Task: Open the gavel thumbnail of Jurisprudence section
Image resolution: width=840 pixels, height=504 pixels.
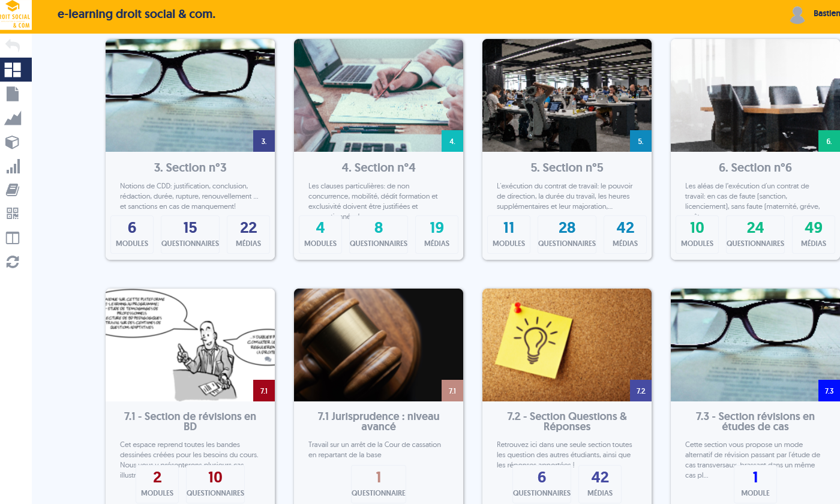Action: click(379, 345)
